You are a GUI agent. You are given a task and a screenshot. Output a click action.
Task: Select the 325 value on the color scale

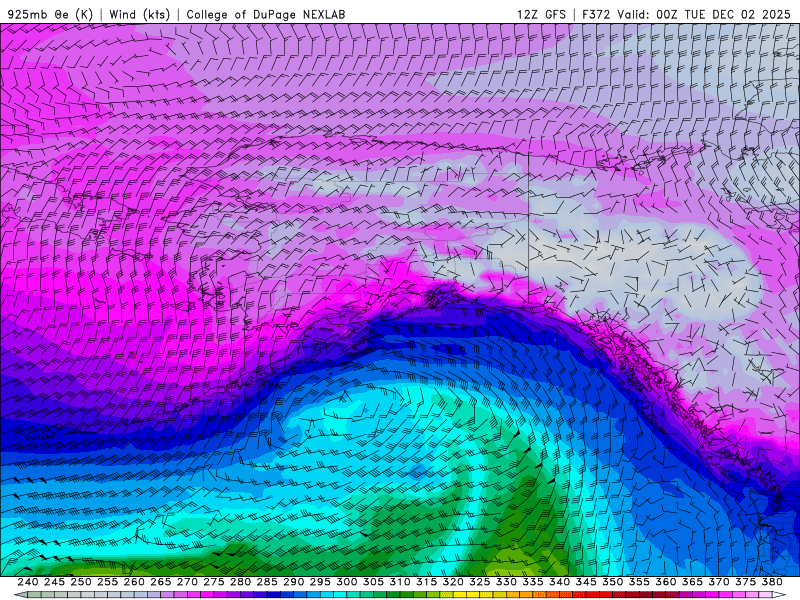(x=479, y=582)
